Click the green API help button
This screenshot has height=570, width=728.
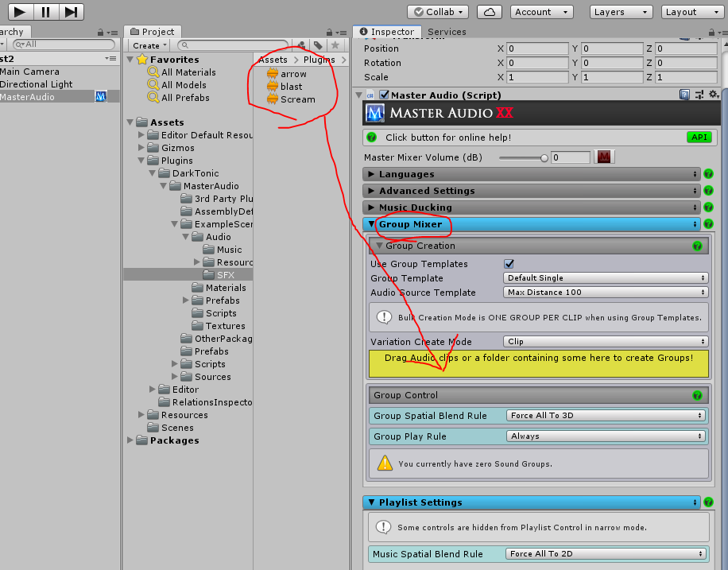(699, 138)
